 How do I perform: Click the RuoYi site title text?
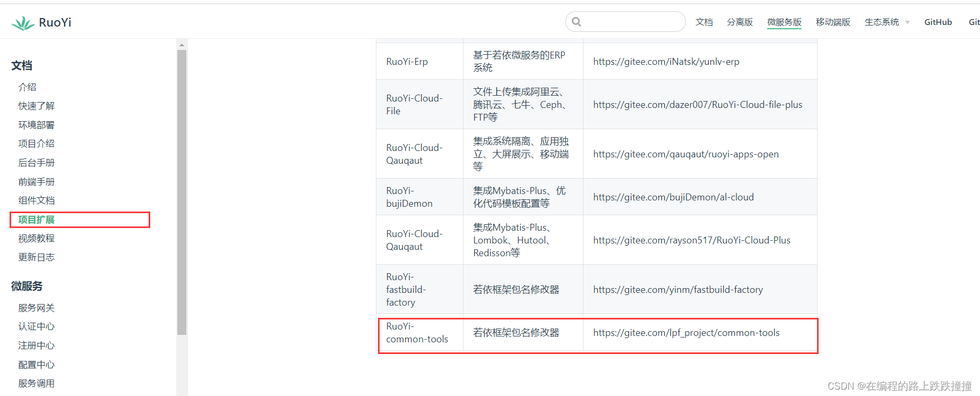[55, 22]
